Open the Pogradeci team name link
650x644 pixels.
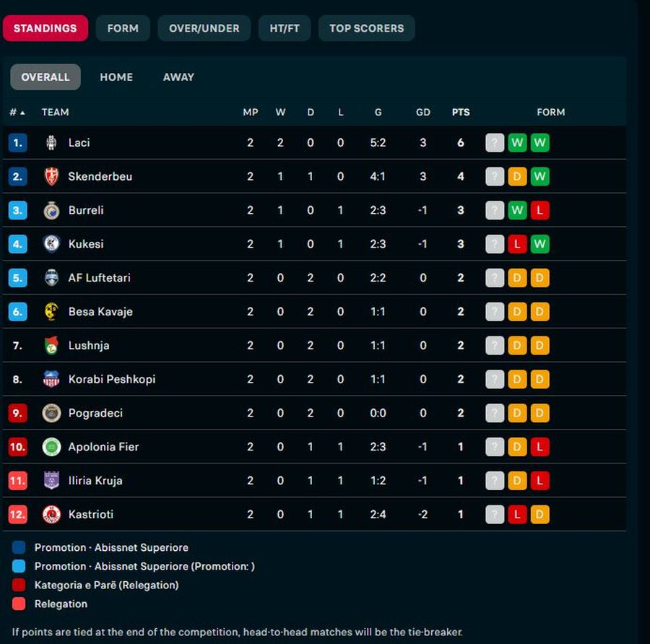[95, 413]
